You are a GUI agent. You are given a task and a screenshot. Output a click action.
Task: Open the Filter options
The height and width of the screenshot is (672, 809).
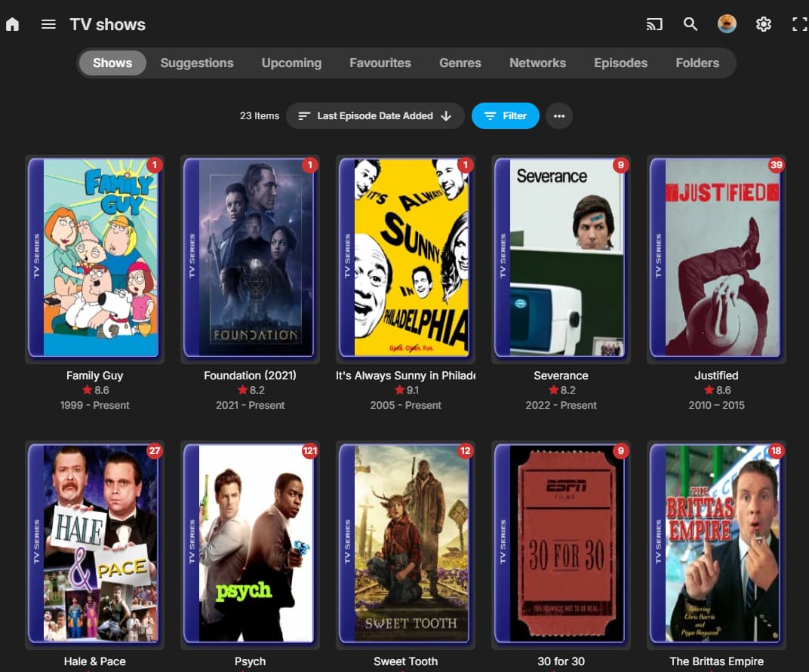[505, 116]
